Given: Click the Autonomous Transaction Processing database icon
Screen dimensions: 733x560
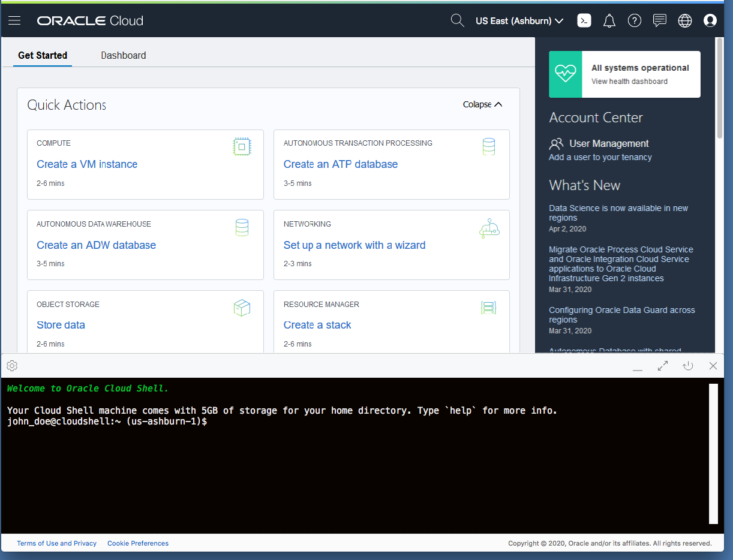Looking at the screenshot, I should coord(488,146).
